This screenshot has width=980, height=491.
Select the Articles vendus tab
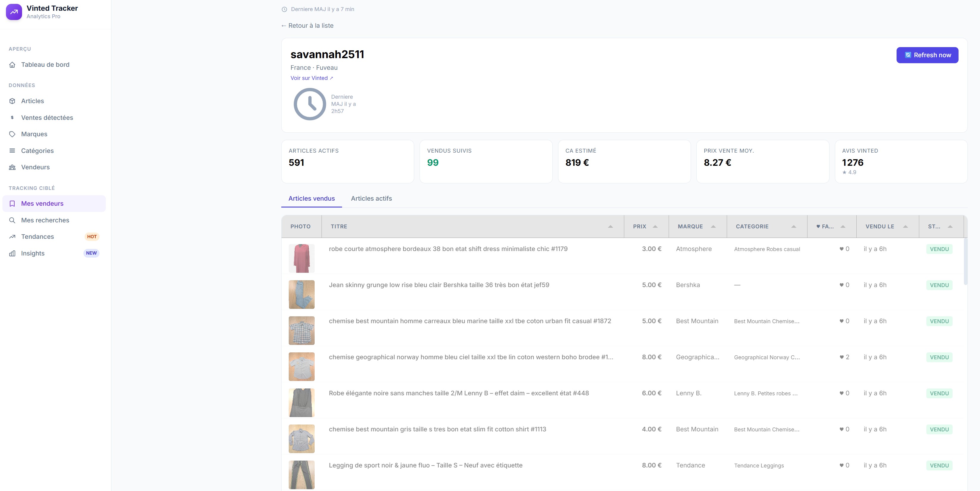point(312,199)
